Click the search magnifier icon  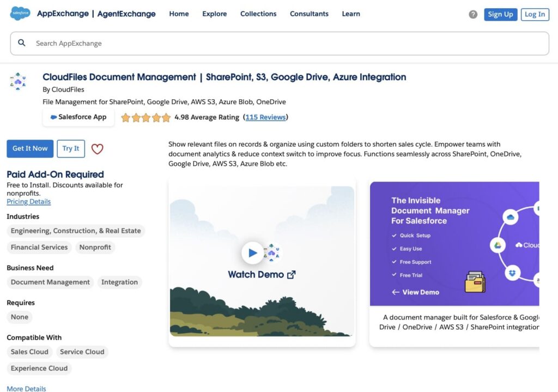pos(22,43)
